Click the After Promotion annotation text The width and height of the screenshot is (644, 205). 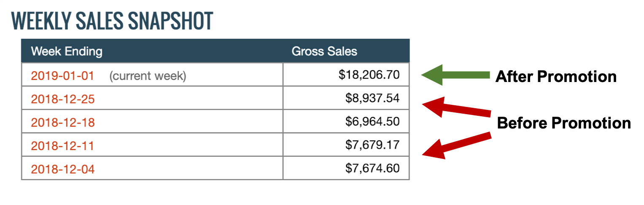pyautogui.click(x=556, y=77)
